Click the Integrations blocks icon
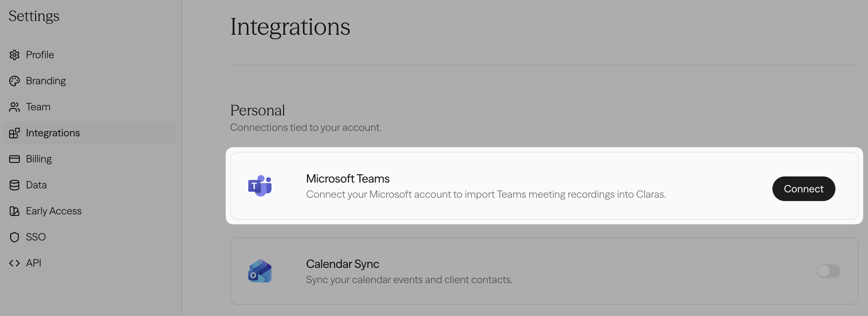Viewport: 868px width, 316px height. tap(14, 133)
